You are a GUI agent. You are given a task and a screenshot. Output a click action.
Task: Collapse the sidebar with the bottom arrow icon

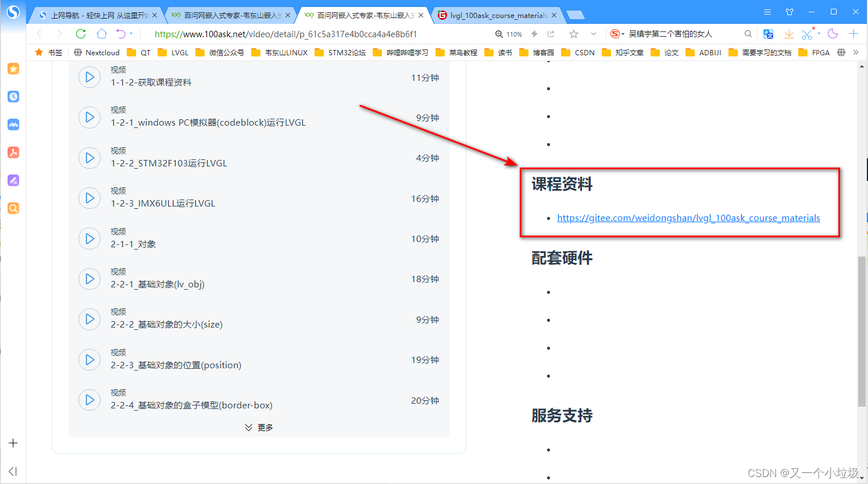tap(13, 471)
